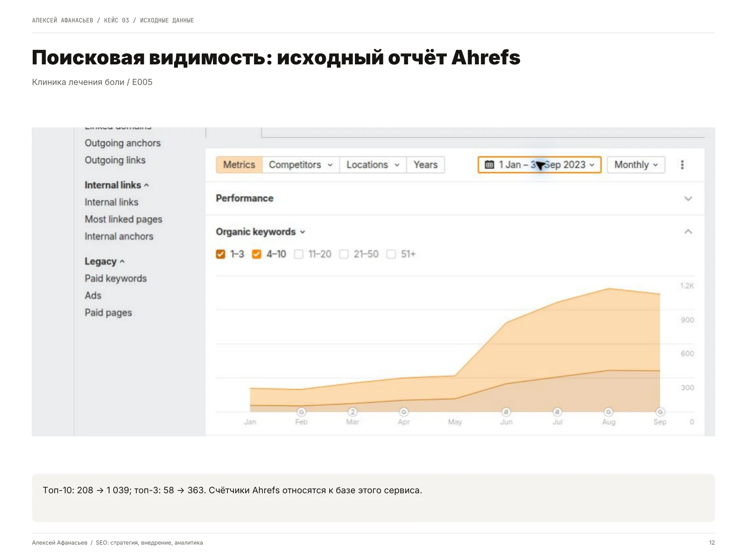
Task: Enable the 51+ positions checkbox
Action: 391,254
